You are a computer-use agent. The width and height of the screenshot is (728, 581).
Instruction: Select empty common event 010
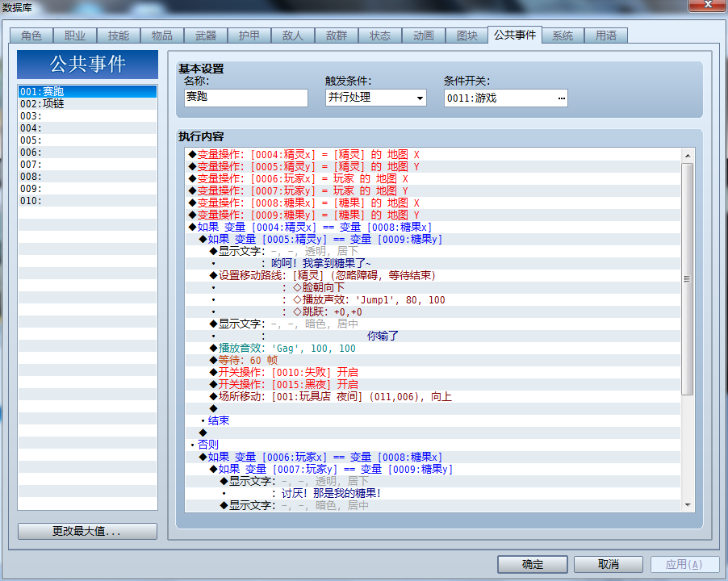point(87,200)
